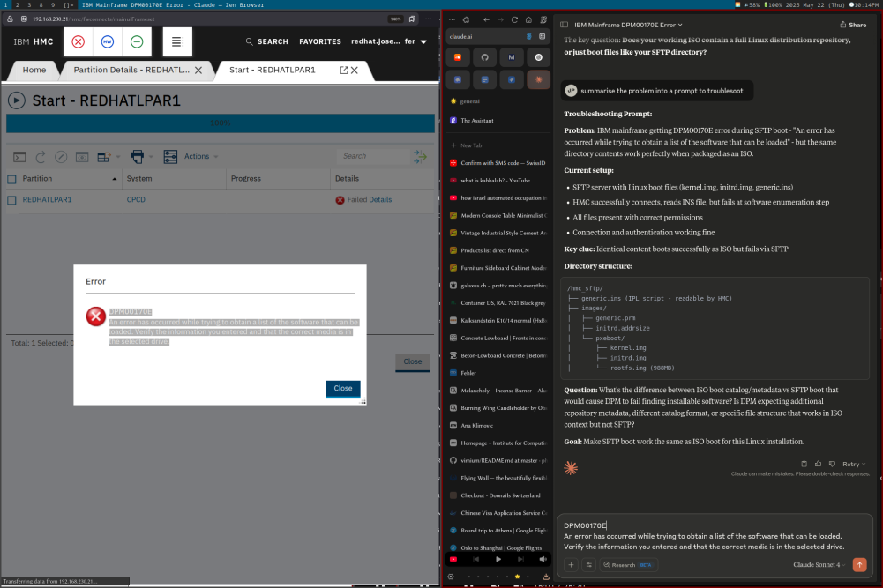Viewport: 883px width, 588px height.
Task: Click the red X exceptions icon in HMC header
Action: [78, 41]
